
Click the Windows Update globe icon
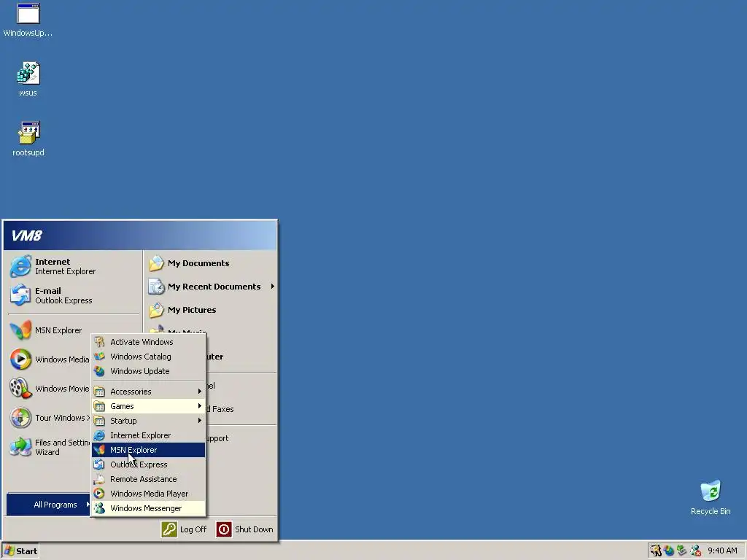[99, 371]
